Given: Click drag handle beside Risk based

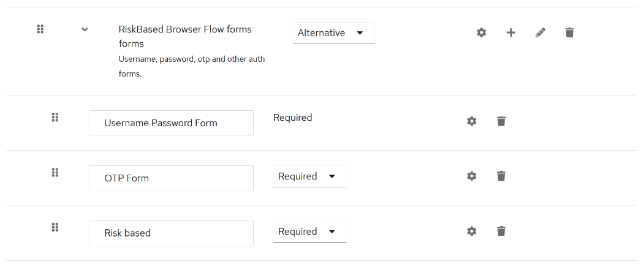Looking at the screenshot, I should click(x=55, y=227).
